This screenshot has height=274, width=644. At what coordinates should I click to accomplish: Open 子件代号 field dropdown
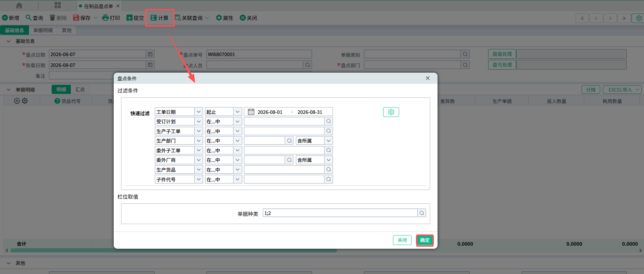click(199, 179)
